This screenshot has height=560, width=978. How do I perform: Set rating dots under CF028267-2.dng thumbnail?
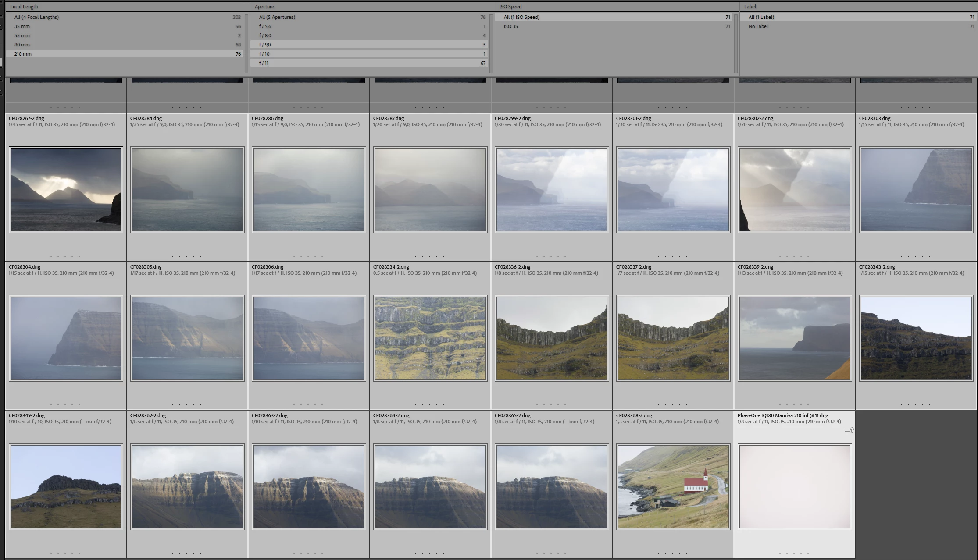pyautogui.click(x=65, y=256)
